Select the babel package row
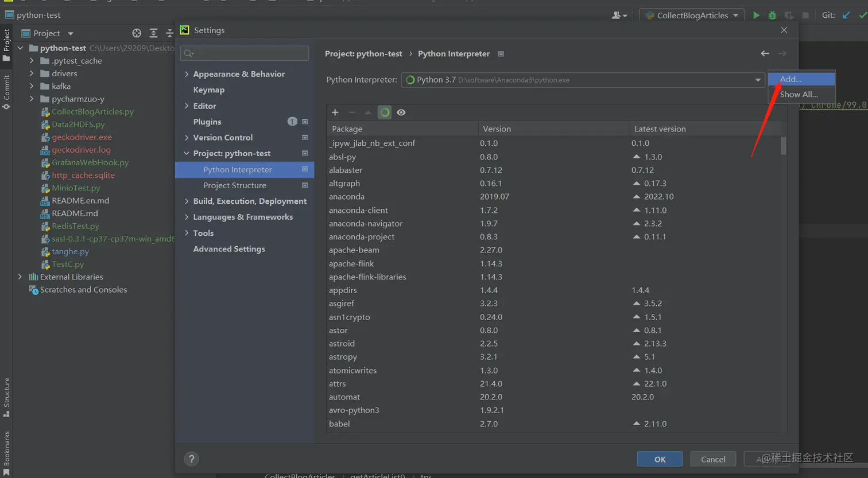Screen dimensions: 868x478 point(554,424)
